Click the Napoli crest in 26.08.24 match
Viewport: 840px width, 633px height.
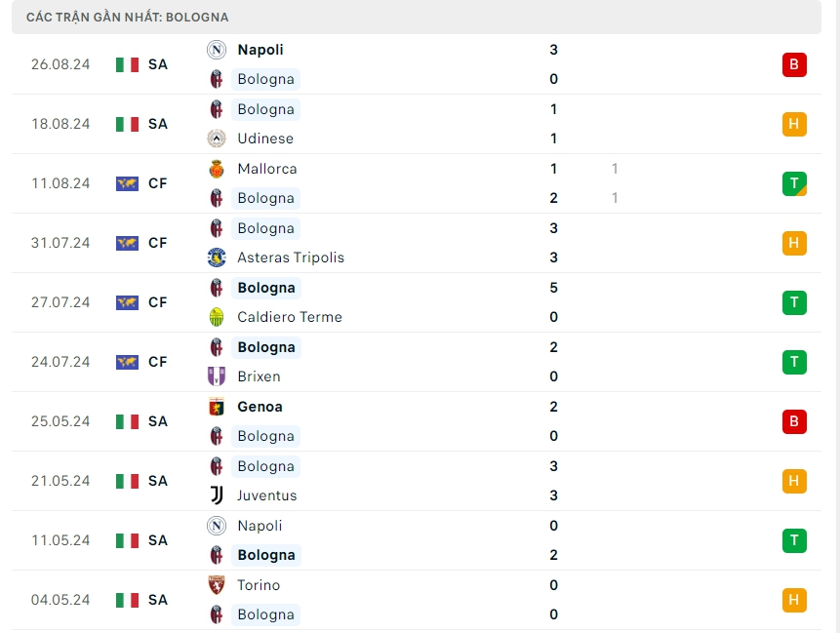point(217,50)
